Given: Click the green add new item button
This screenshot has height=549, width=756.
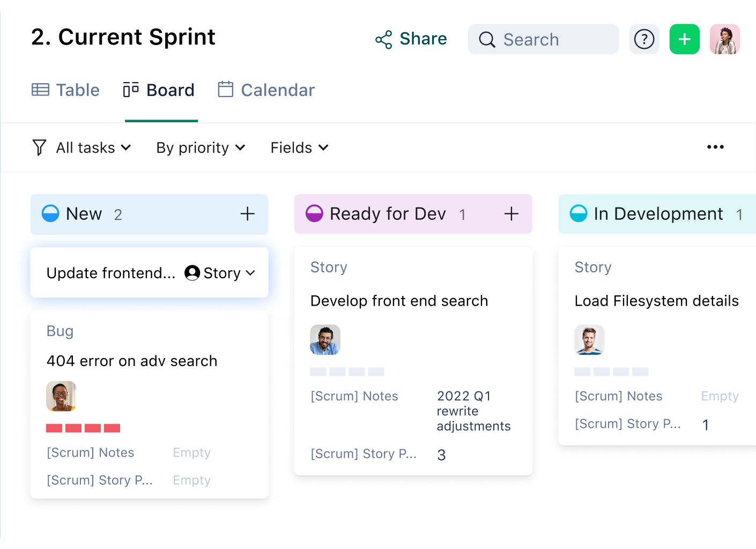Looking at the screenshot, I should (x=684, y=39).
